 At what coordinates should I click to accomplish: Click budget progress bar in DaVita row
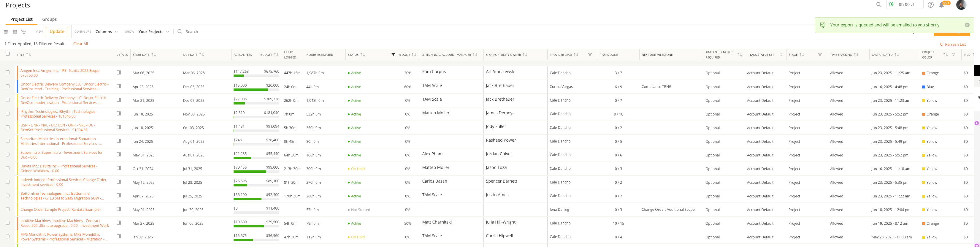[256, 172]
